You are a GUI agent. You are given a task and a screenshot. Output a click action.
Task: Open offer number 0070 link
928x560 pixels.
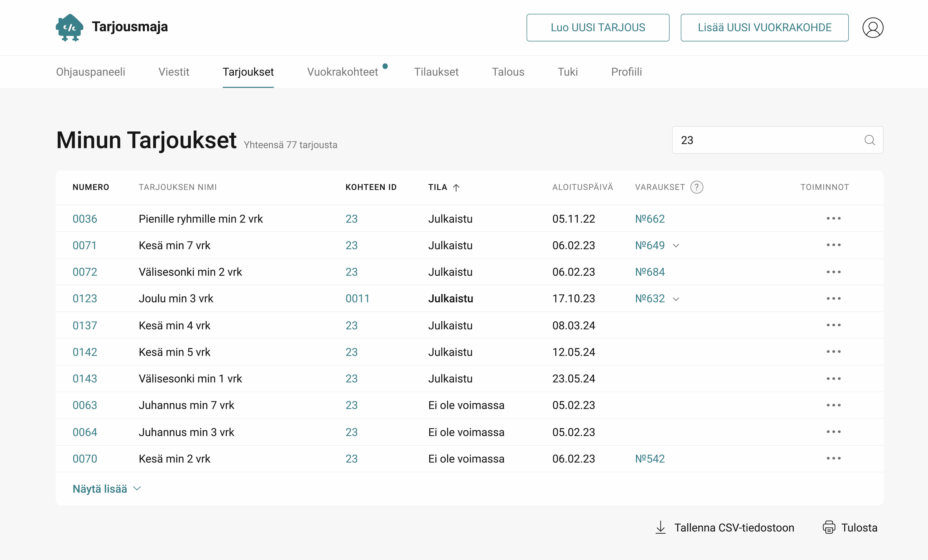point(85,459)
